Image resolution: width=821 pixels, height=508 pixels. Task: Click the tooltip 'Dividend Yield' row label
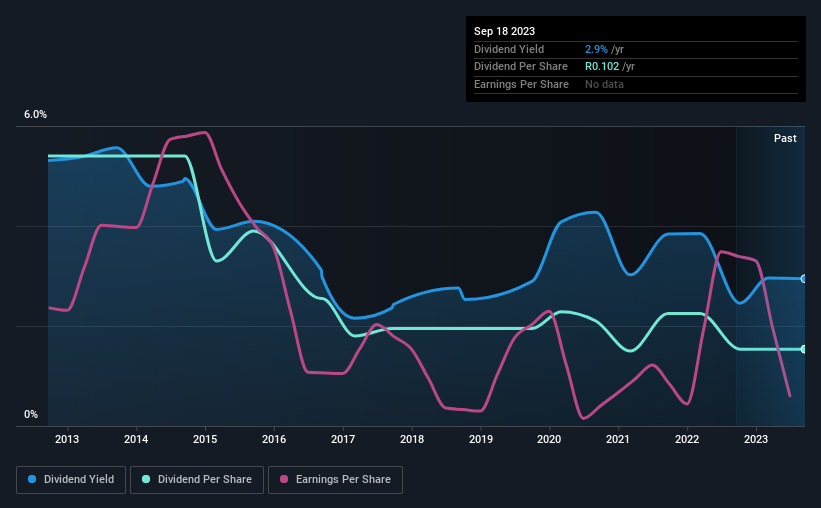point(509,49)
